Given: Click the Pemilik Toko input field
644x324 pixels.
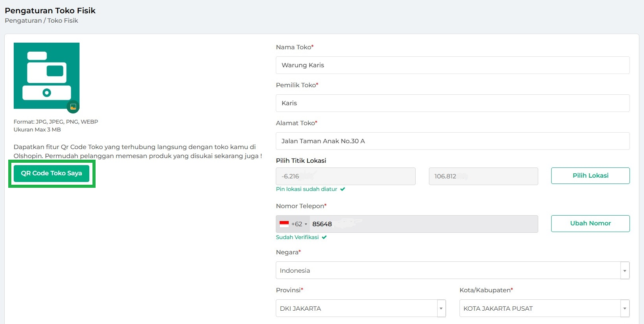Looking at the screenshot, I should point(452,103).
